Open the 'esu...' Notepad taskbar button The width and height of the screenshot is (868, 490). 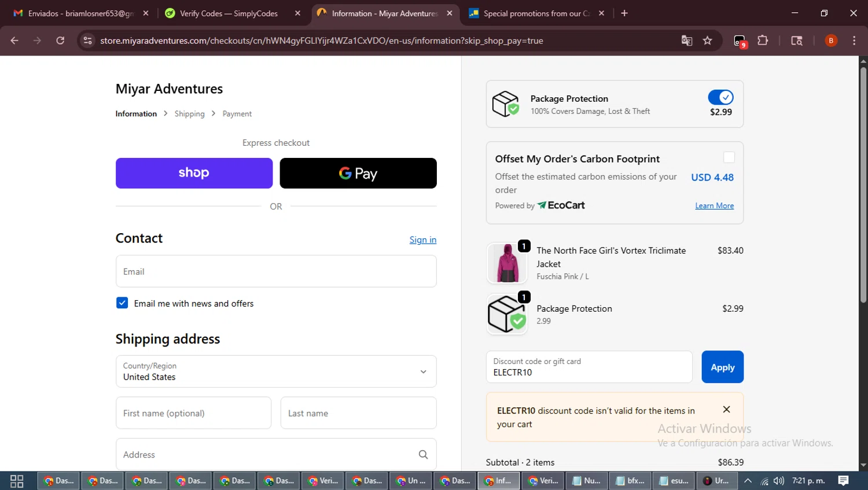coord(674,481)
